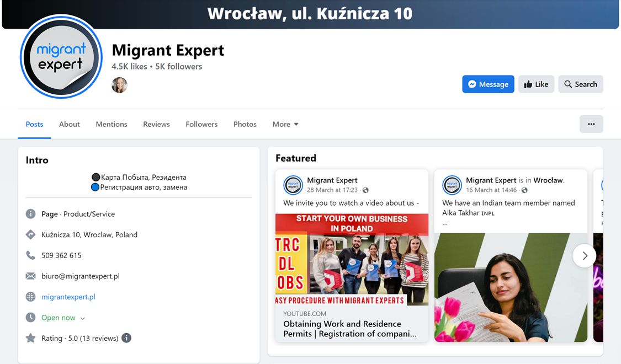Open the 16 March at 14:46 timestamp

491,190
